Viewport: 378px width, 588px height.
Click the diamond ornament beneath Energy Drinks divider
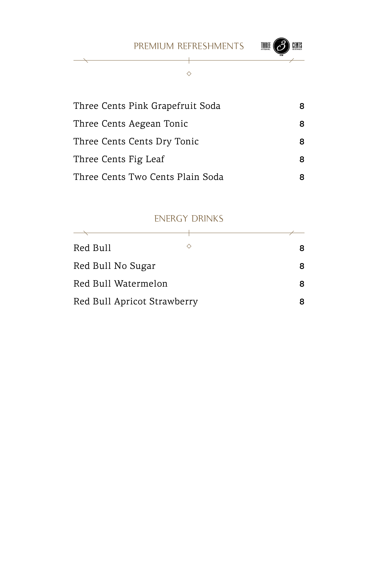(189, 246)
